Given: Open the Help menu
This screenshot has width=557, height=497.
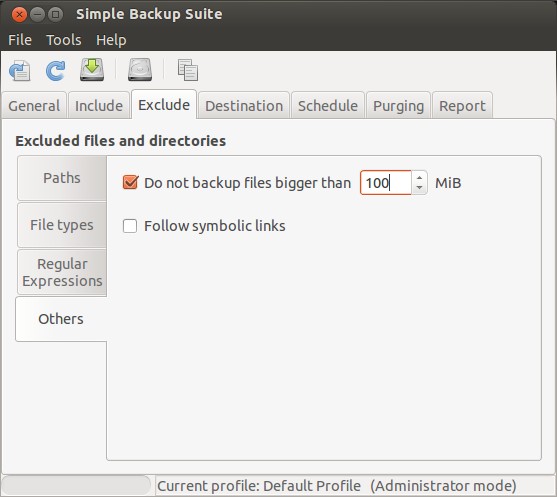Looking at the screenshot, I should click(x=111, y=40).
